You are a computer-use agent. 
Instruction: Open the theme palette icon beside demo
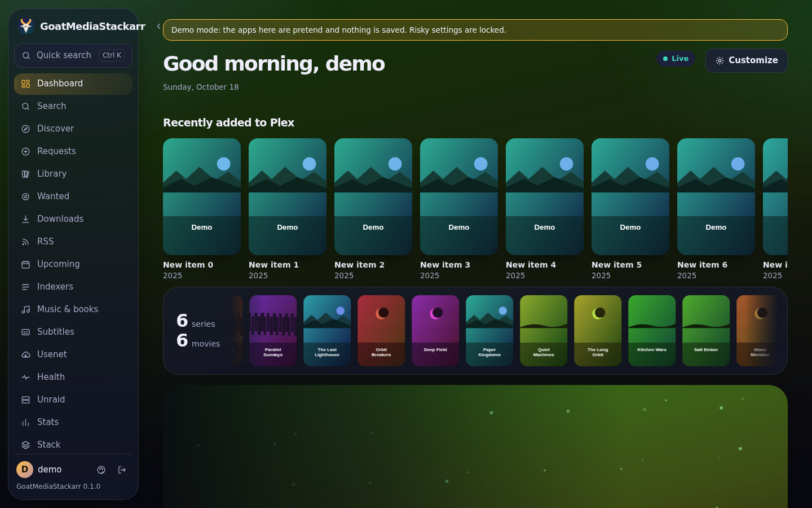[101, 470]
